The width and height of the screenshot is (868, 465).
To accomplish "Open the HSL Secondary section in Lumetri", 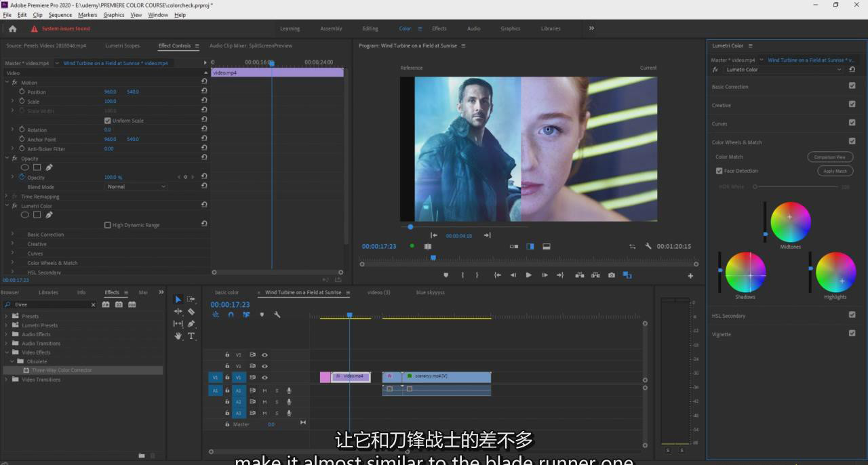I will tap(728, 316).
